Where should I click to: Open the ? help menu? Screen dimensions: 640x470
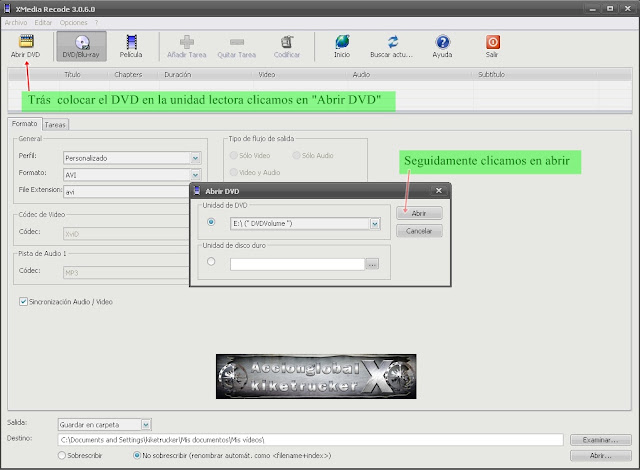point(96,23)
